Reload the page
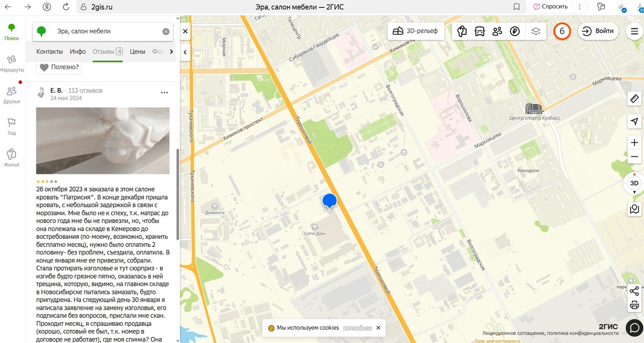Viewport: 644px width, 343px height. 66,7
